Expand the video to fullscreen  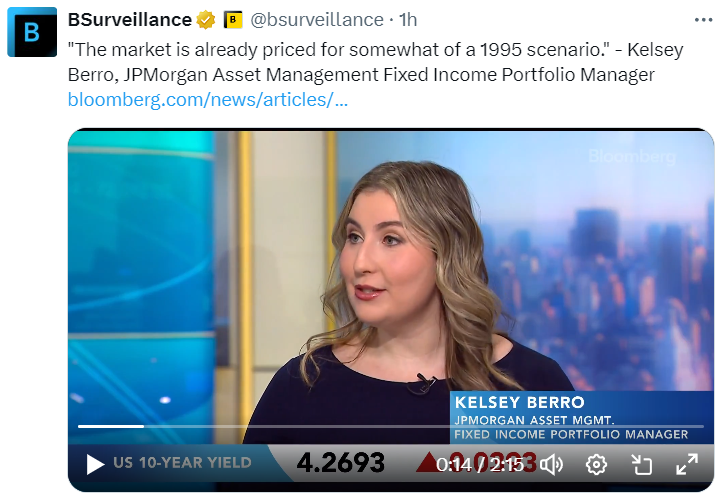(686, 464)
